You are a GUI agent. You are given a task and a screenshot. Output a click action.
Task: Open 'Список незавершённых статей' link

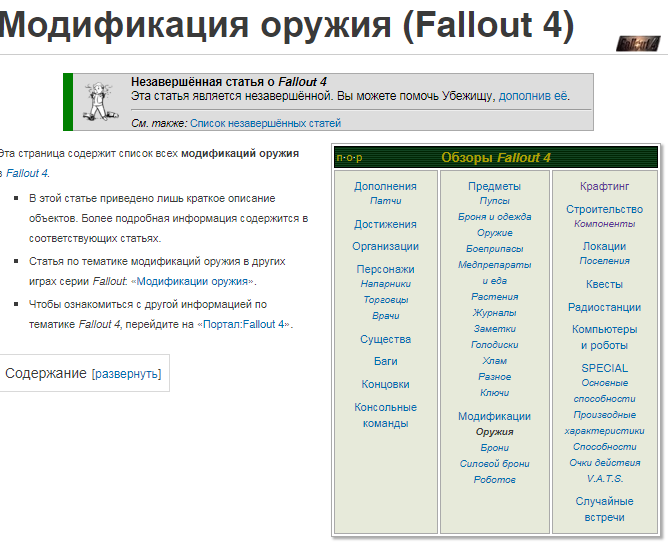coord(265,123)
